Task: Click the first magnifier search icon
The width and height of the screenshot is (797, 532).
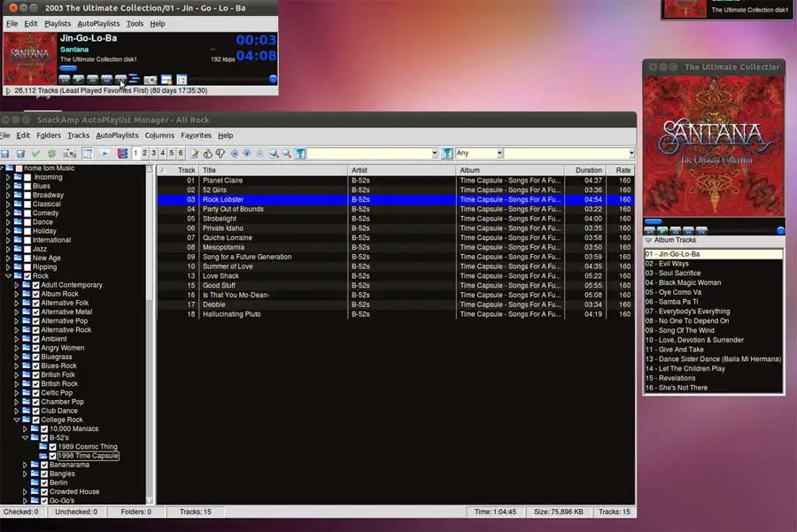Action: point(274,153)
